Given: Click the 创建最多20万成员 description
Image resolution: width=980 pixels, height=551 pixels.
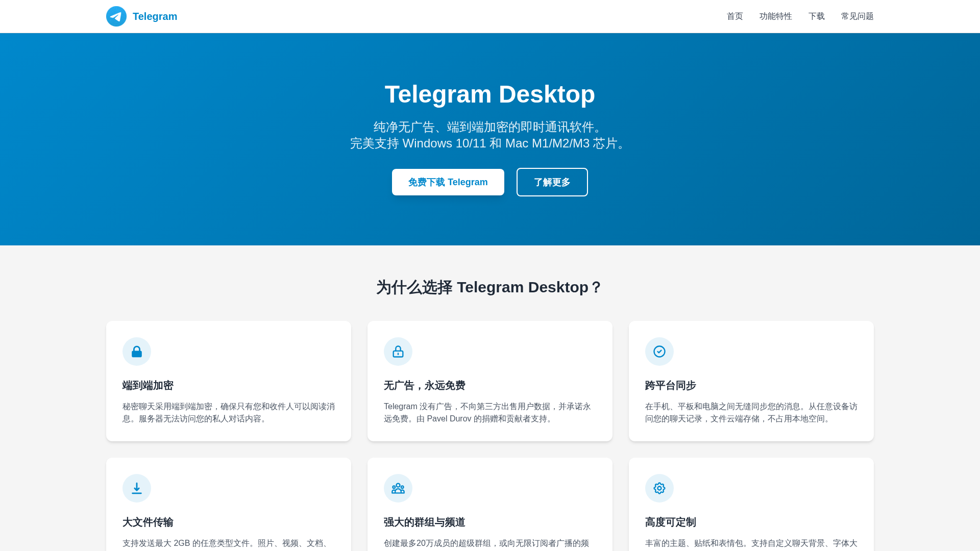Looking at the screenshot, I should [486, 543].
